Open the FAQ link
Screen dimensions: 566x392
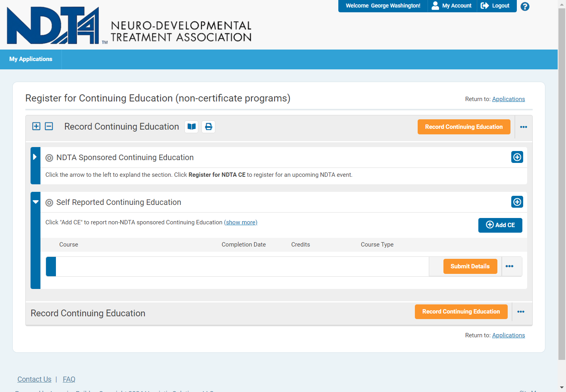(x=69, y=379)
